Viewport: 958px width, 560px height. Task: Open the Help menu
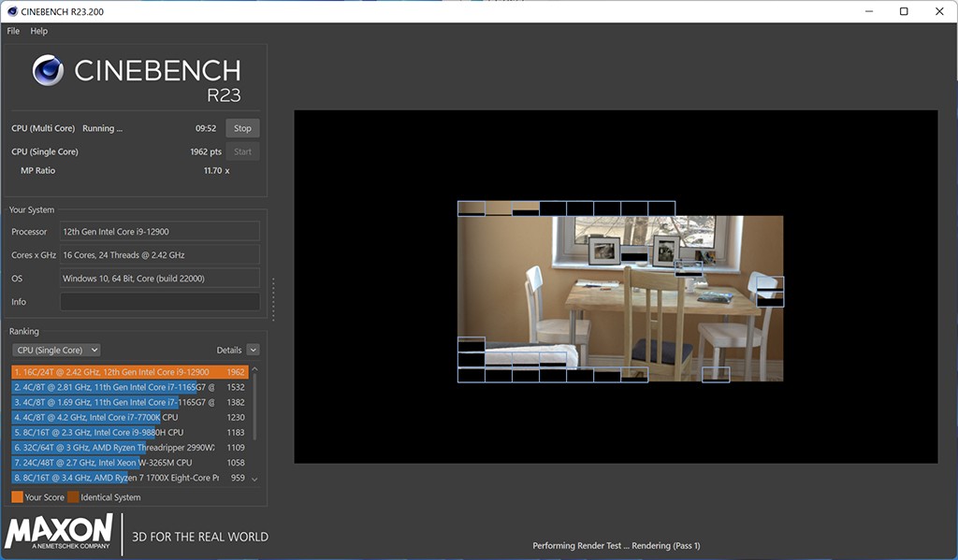pos(38,31)
